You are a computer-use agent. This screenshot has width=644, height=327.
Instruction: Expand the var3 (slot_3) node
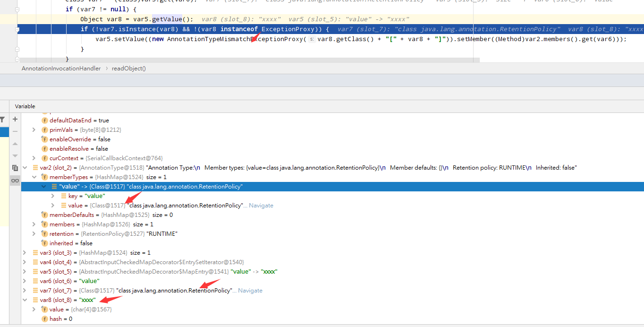25,253
